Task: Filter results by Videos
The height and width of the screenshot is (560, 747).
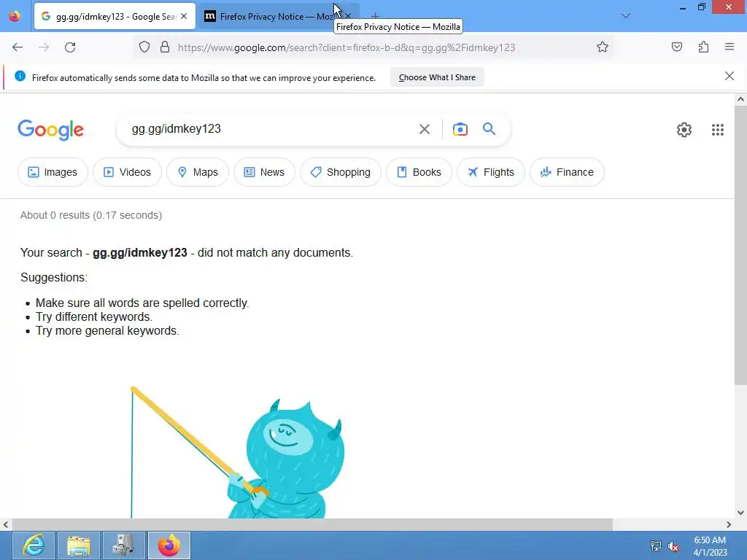Action: pos(127,172)
